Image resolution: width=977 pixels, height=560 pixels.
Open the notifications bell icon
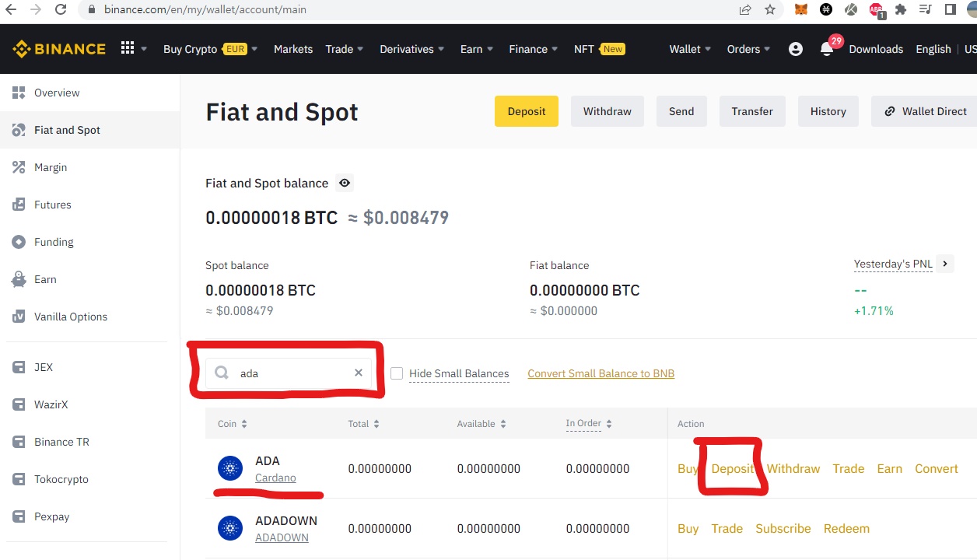826,49
